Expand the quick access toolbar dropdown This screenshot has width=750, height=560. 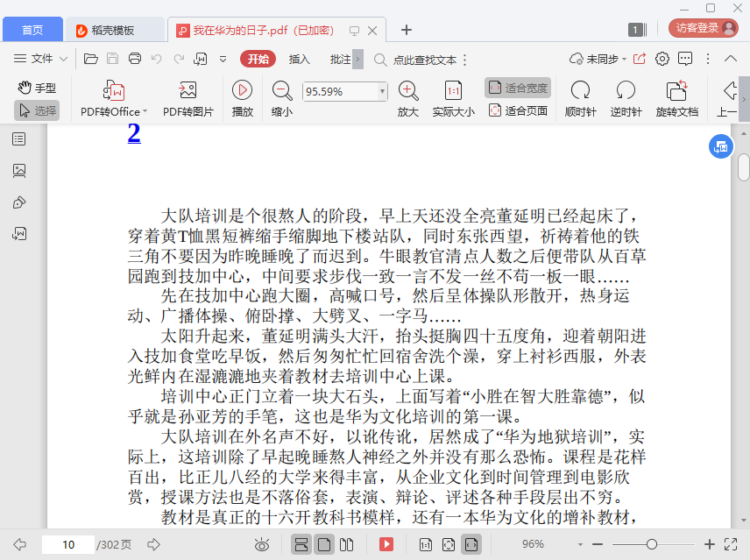coord(223,60)
